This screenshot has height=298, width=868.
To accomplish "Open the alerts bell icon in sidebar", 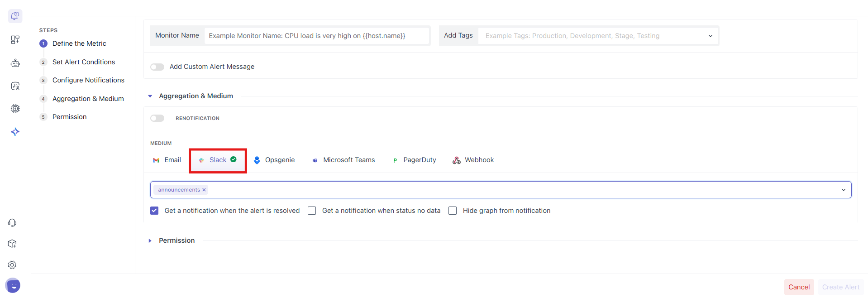I will pyautogui.click(x=15, y=16).
